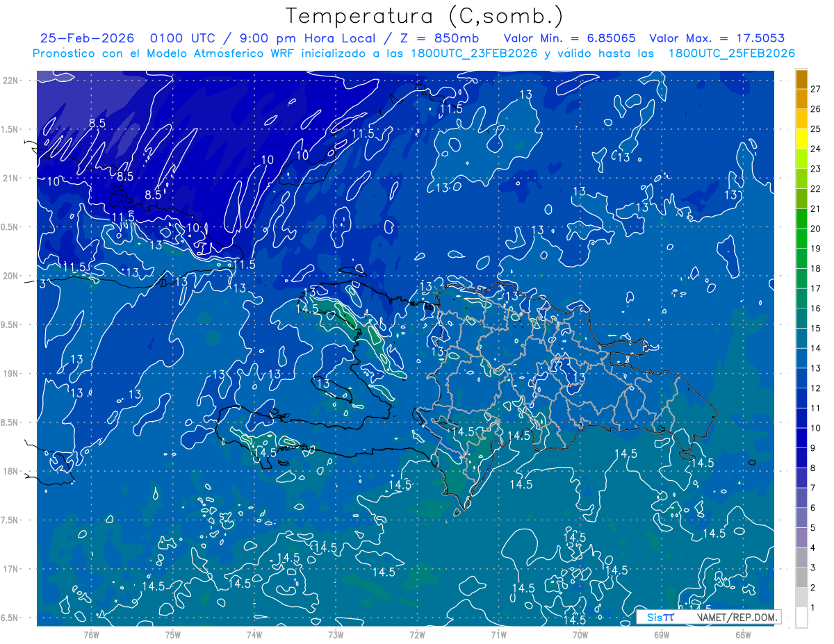
Task: Click the '76W' longitude axis label
Action: pos(91,634)
